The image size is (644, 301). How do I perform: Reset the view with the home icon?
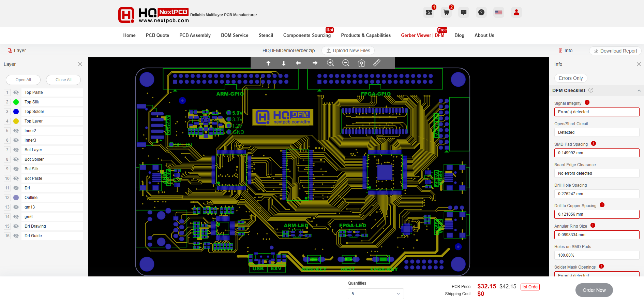click(x=361, y=63)
